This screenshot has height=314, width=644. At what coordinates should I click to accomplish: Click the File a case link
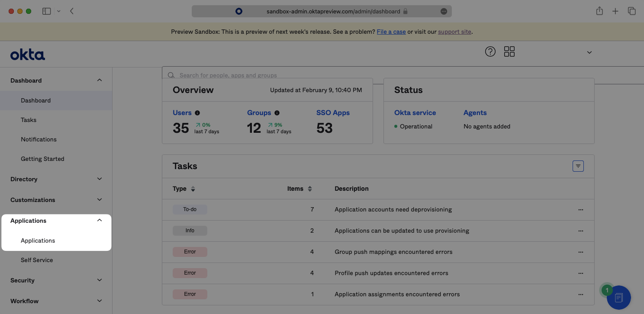(391, 31)
